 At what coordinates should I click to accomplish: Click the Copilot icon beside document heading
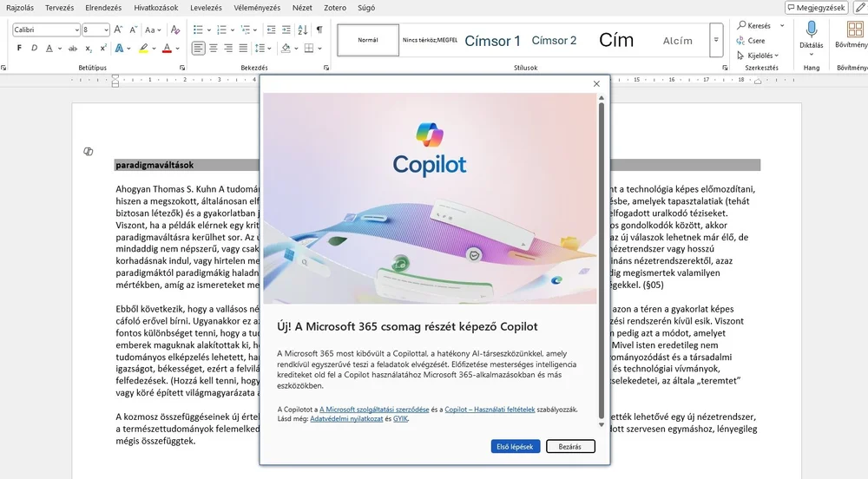88,152
